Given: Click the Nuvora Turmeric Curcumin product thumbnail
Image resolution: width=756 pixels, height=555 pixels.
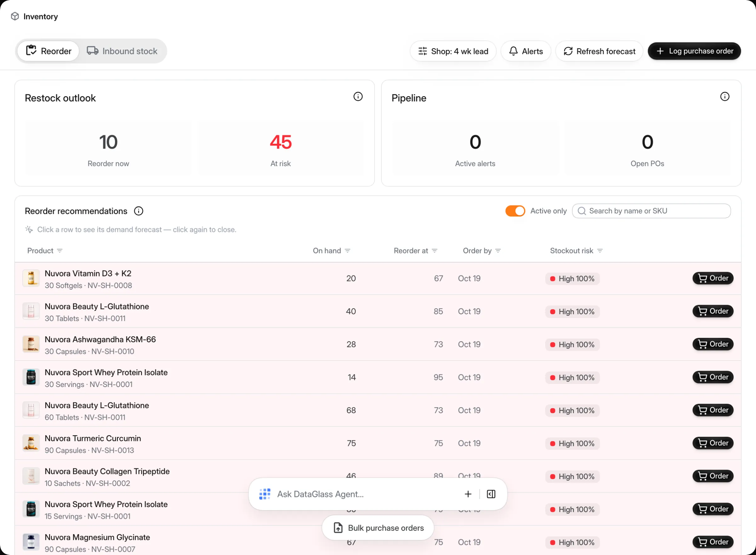Looking at the screenshot, I should (x=31, y=443).
